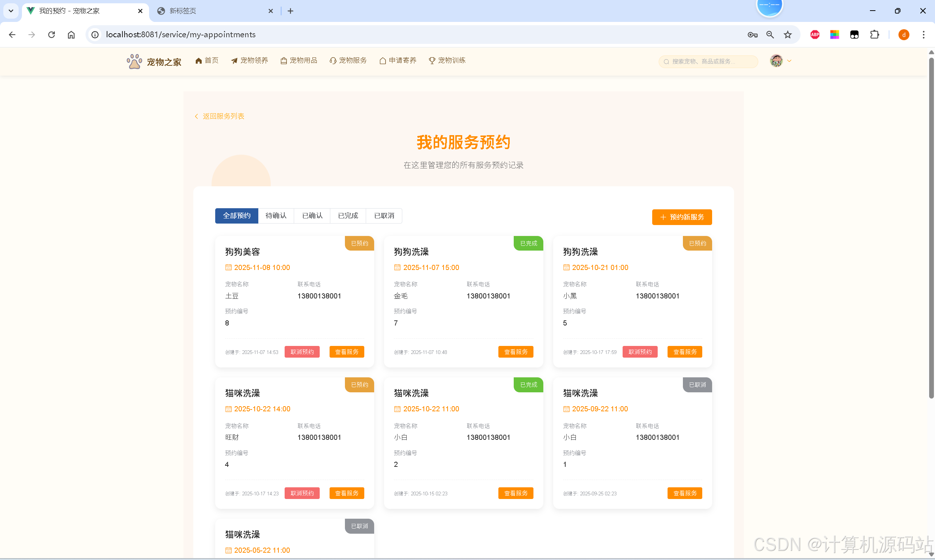The height and width of the screenshot is (560, 935).
Task: Open the Chrome three-dot menu
Action: (x=924, y=35)
